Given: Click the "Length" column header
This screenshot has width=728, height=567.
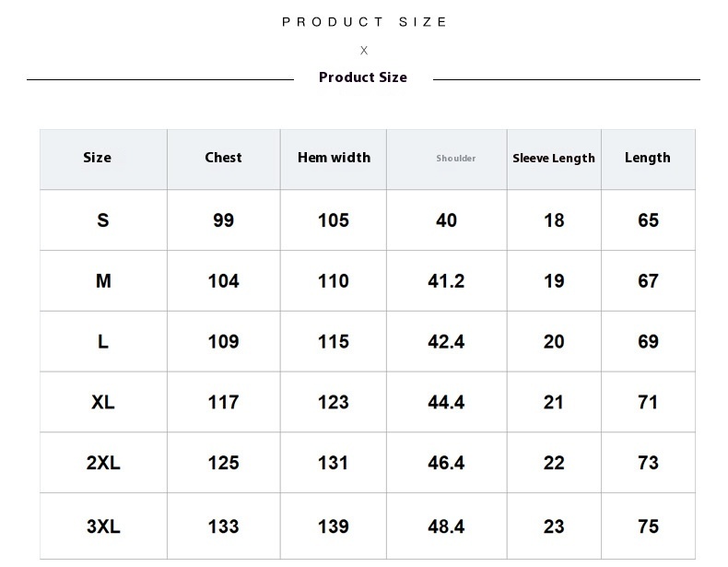Looking at the screenshot, I should pos(648,158).
